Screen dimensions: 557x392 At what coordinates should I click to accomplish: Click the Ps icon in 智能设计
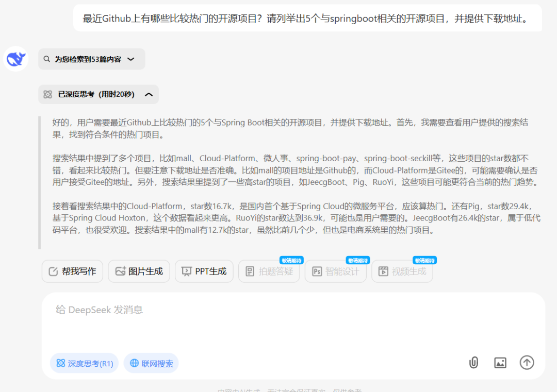pos(317,271)
